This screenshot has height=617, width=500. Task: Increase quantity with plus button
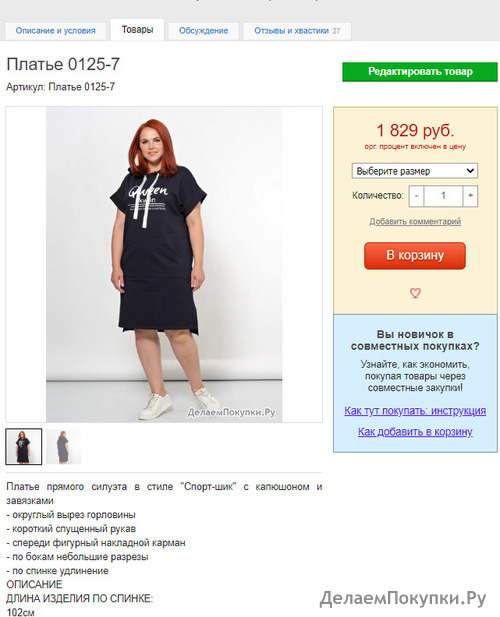(470, 196)
